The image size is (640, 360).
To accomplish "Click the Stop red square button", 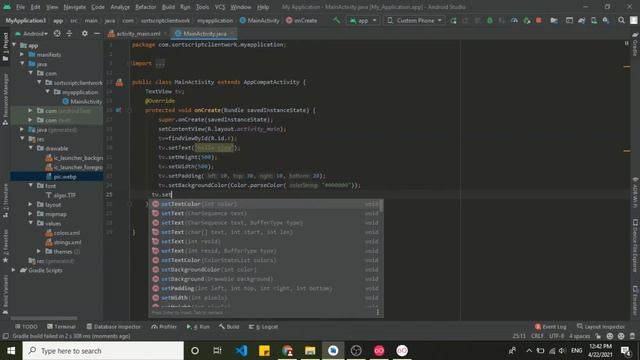I will [x=539, y=20].
